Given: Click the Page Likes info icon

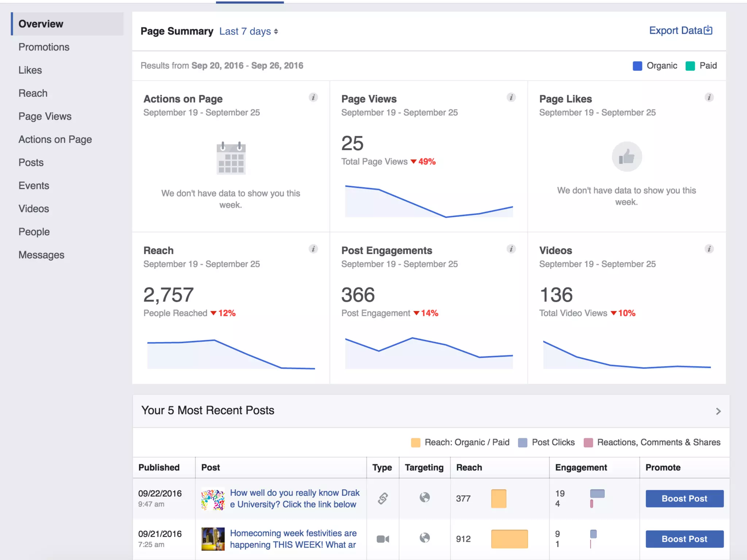Looking at the screenshot, I should 709,97.
